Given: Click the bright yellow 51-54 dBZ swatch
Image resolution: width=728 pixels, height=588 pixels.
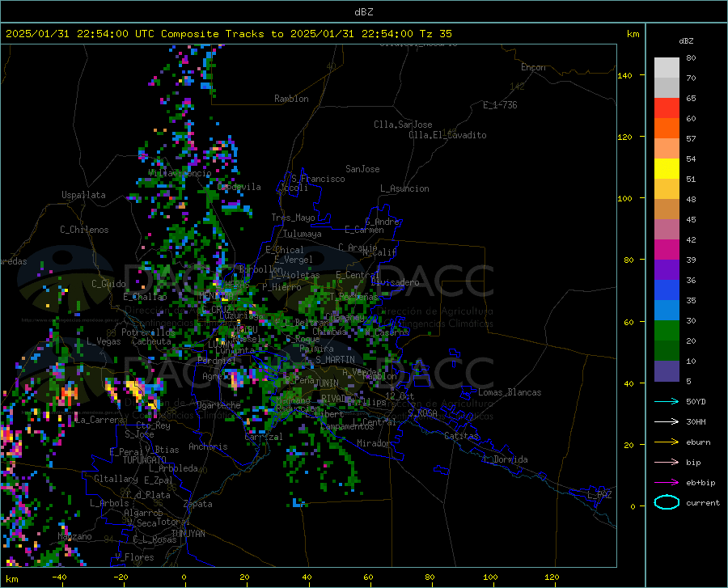Looking at the screenshot, I should (x=667, y=169).
